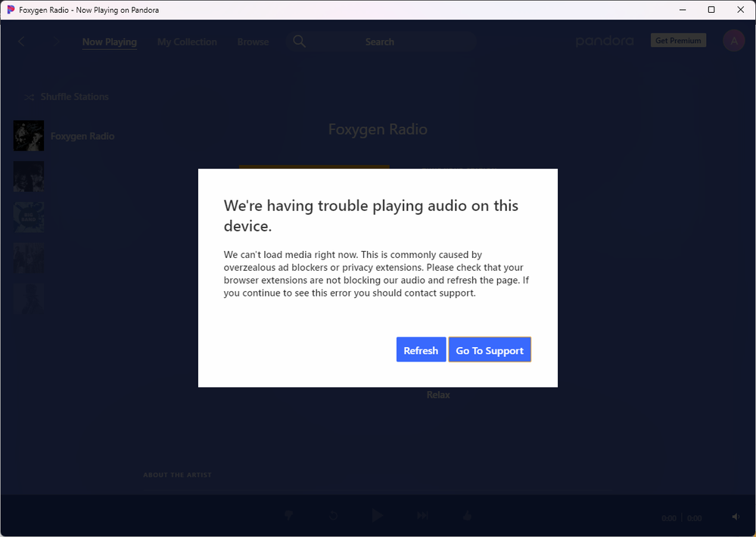Select the Foxygen Radio station thumbnail

point(29,136)
